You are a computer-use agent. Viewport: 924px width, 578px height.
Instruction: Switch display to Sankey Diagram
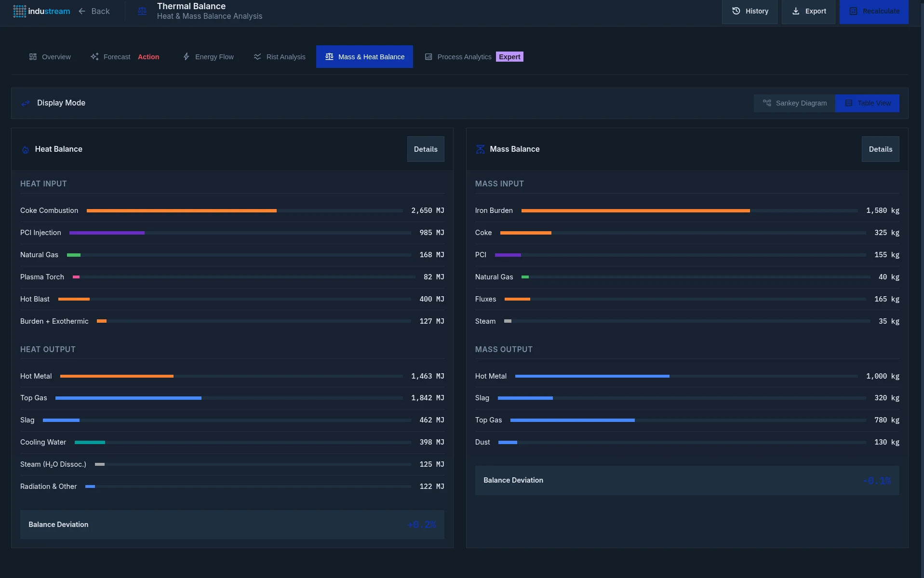pos(794,103)
